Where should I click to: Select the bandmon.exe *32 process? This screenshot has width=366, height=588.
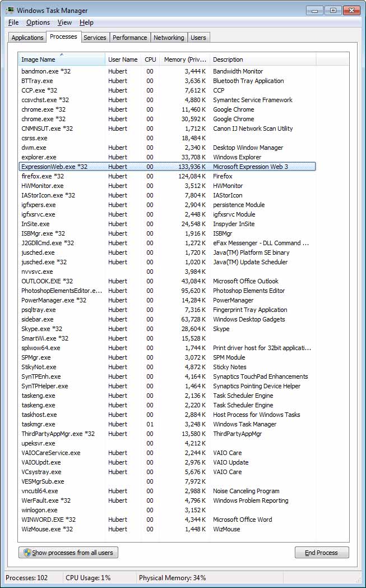[x=167, y=71]
